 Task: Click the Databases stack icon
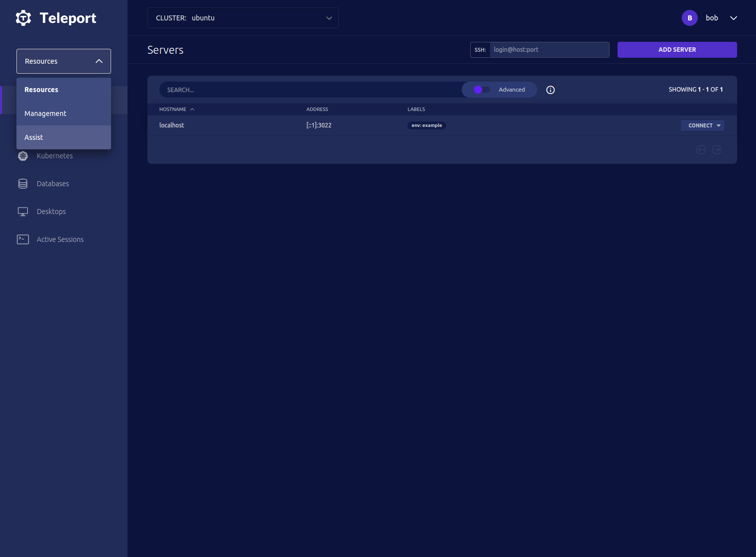coord(23,184)
